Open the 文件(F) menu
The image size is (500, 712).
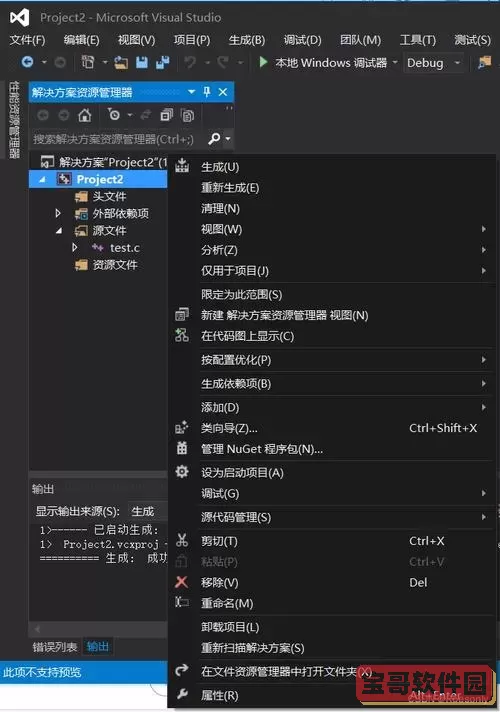point(27,40)
